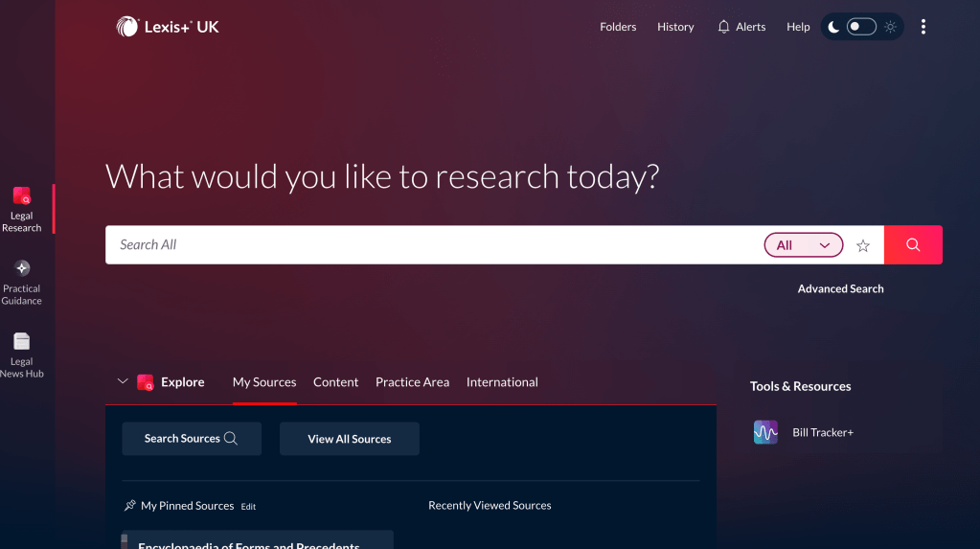Click the Lexis+ UK logo
The width and height of the screenshot is (980, 549).
pos(168,27)
